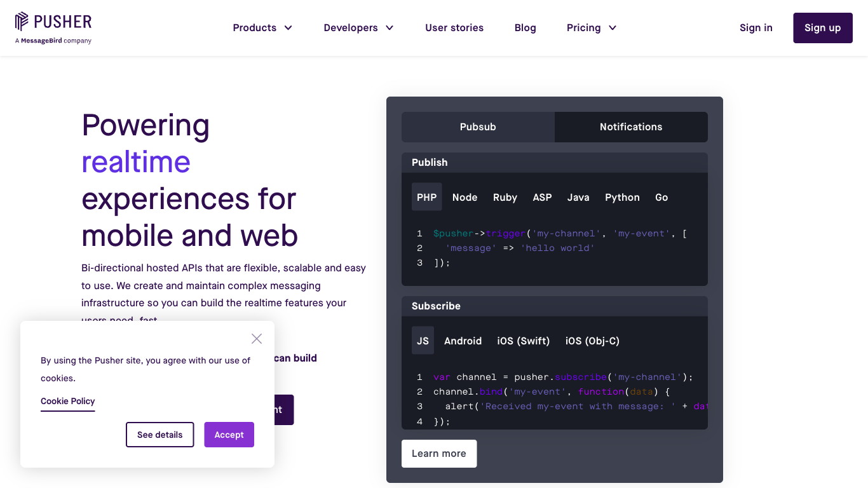868x488 pixels.
Task: Click the alert Received my-event code line
Action: click(576, 406)
